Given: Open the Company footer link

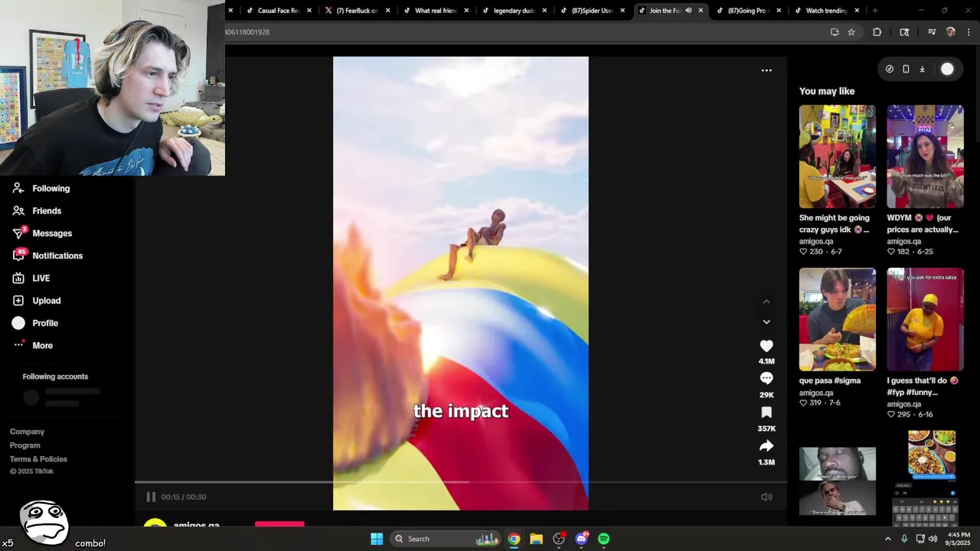Looking at the screenshot, I should click(x=27, y=432).
